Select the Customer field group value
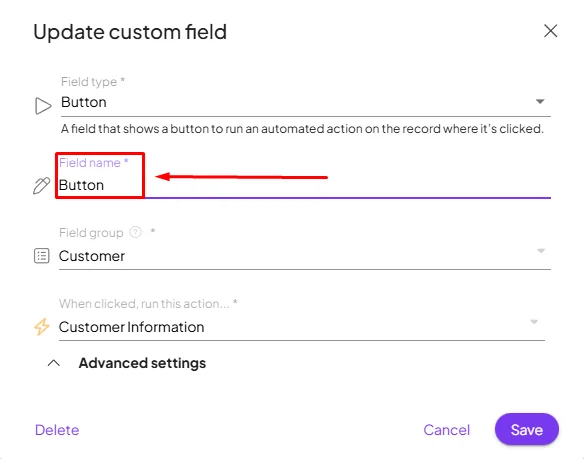Screen dimensions: 584x459 tap(92, 256)
